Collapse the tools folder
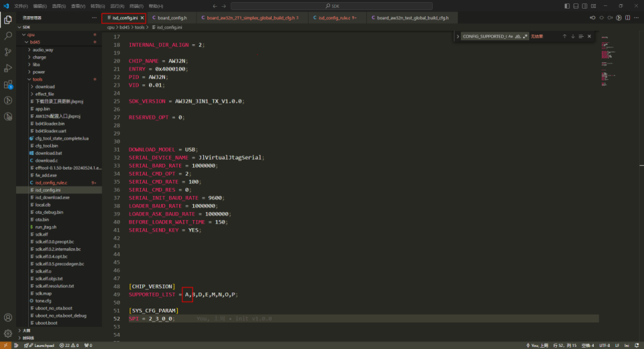Viewport: 644px width, 349px height. coord(59,79)
